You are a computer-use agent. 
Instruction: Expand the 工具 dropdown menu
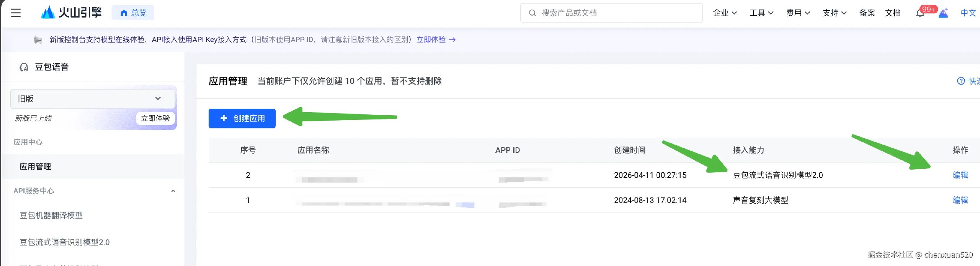761,13
